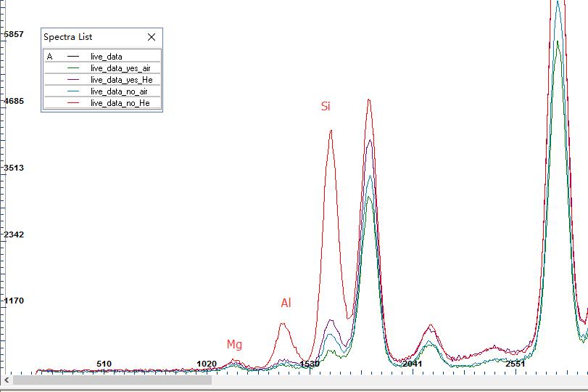Click the purple line swatch for live_data_yes_He

[73, 79]
